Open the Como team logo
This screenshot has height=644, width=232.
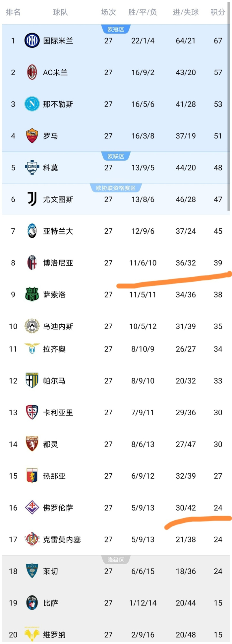(x=32, y=168)
